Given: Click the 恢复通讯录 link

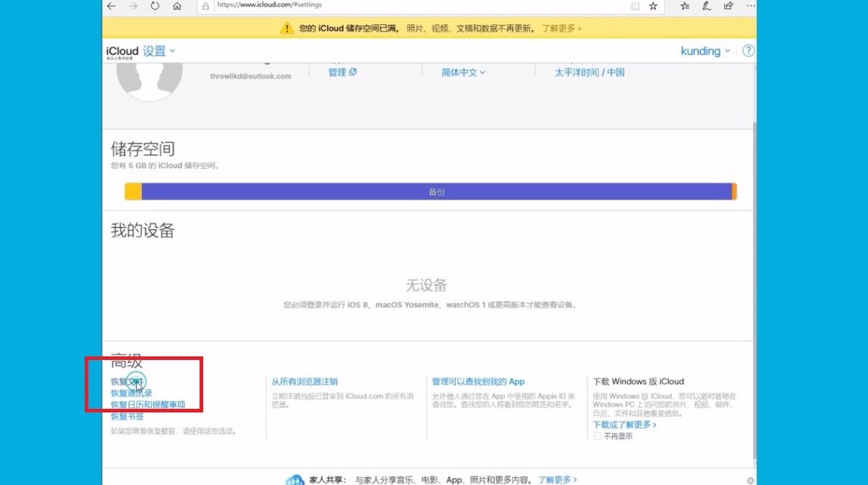Looking at the screenshot, I should tap(131, 393).
